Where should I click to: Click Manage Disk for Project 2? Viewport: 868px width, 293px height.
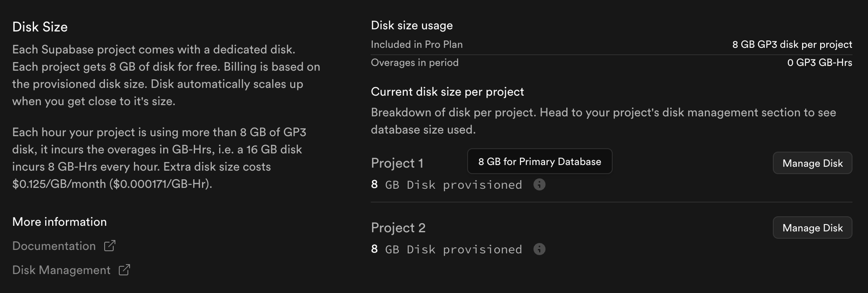(x=812, y=228)
